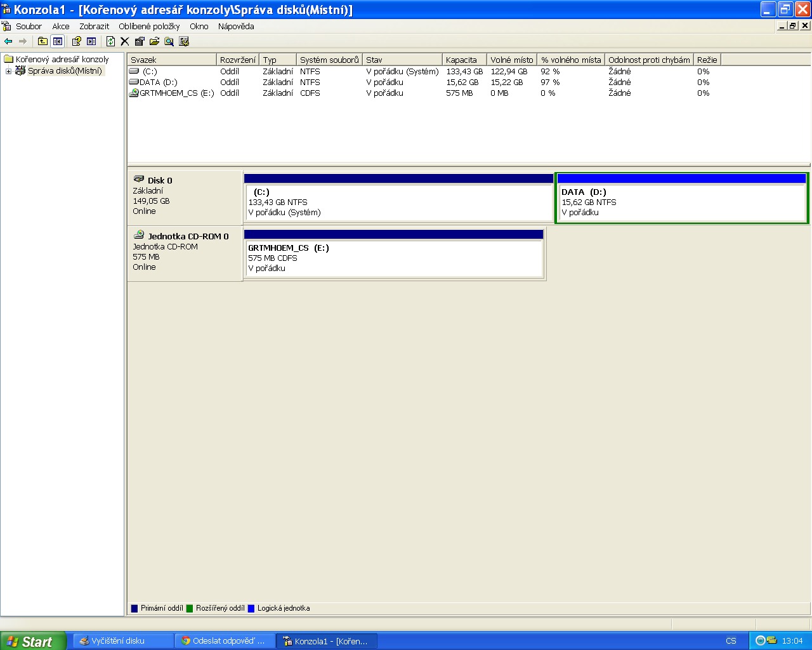The height and width of the screenshot is (650, 812).
Task: Select Správa disků(Místní) in the tree
Action: coord(65,71)
